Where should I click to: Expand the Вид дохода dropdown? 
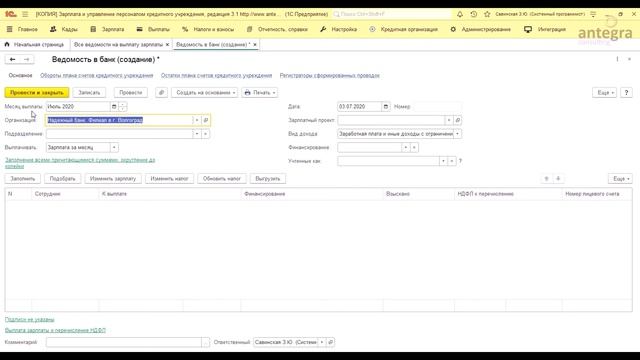(x=458, y=134)
